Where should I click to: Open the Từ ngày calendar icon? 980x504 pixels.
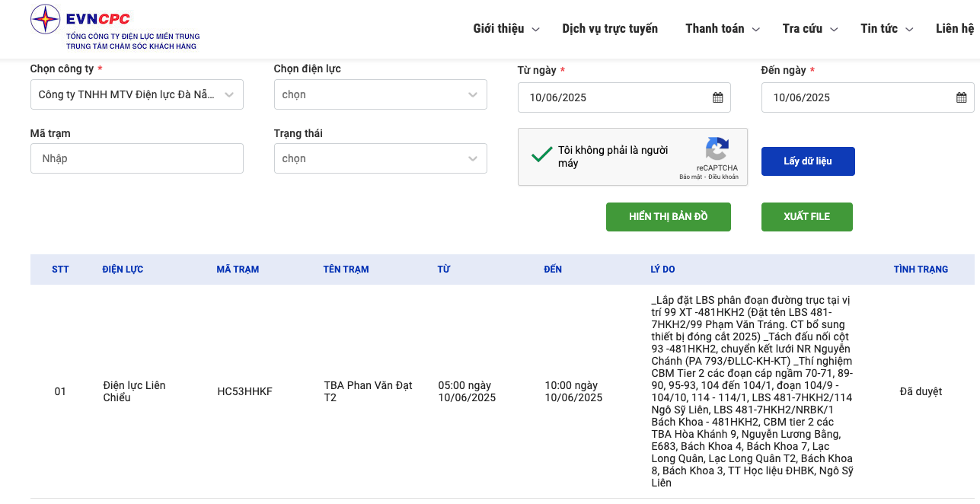click(717, 97)
